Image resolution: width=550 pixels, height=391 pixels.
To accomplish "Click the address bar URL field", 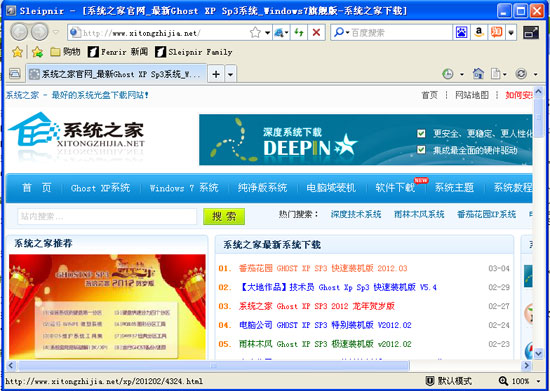I will [159, 33].
